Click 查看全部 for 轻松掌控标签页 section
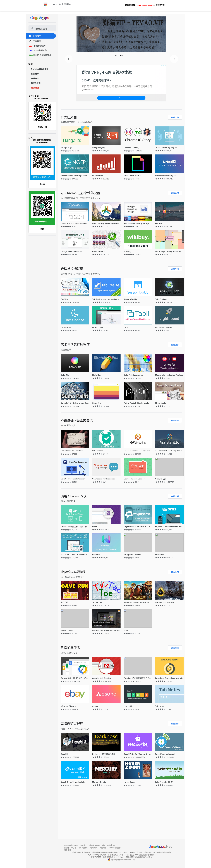 click(175, 269)
